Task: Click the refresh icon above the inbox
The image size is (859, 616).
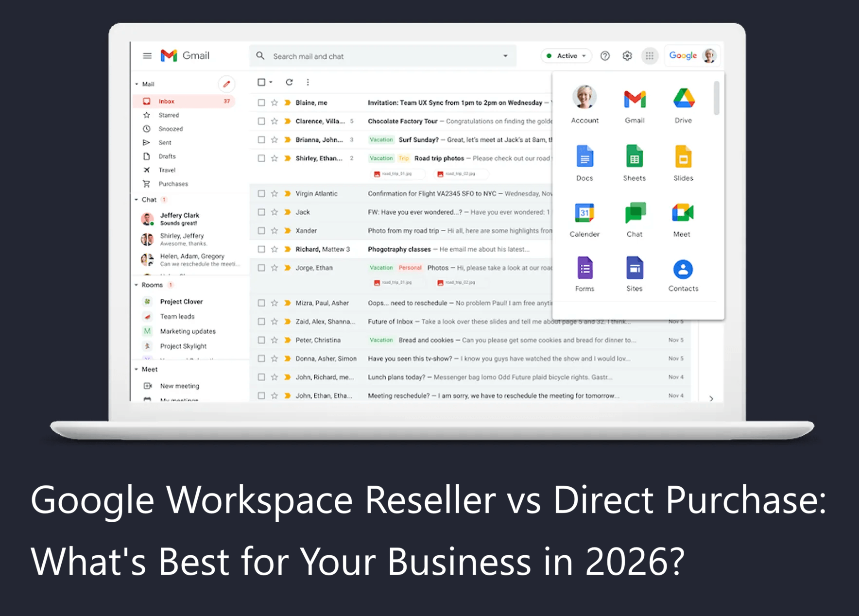Action: tap(289, 82)
